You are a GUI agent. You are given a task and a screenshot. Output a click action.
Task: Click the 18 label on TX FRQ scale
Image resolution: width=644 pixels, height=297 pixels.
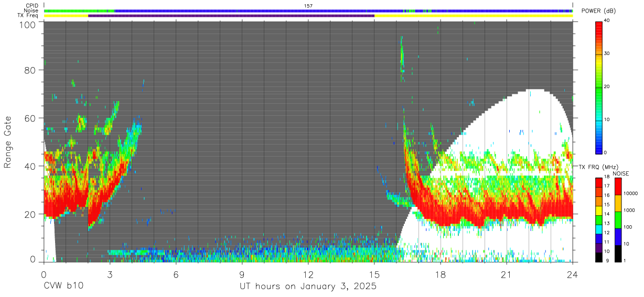607,178
